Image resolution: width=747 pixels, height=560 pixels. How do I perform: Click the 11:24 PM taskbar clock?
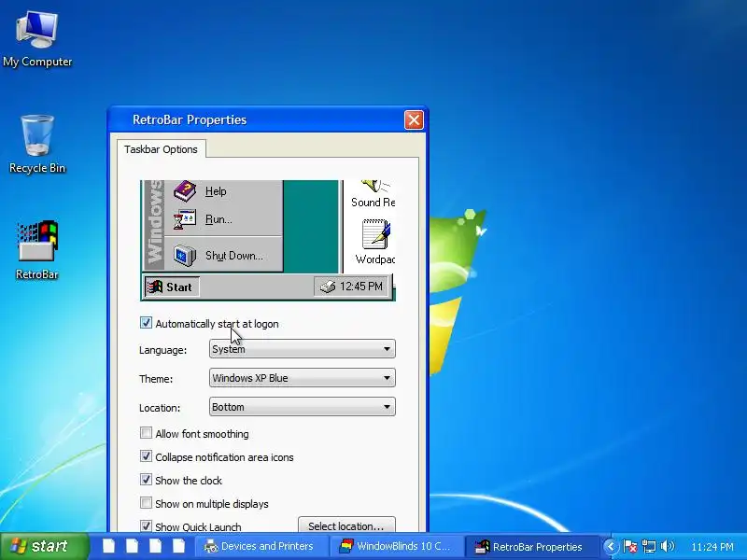coord(712,547)
